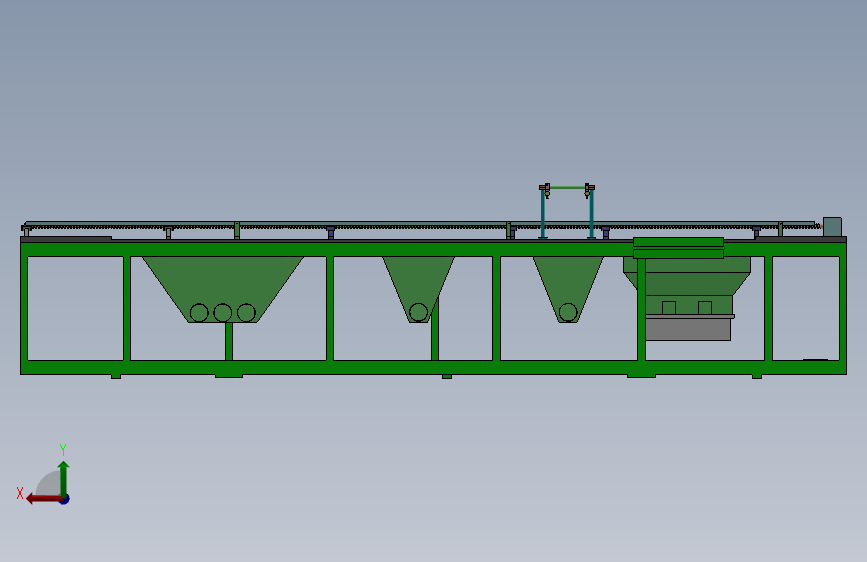This screenshot has width=867, height=562.
Task: Click the Y label of the triad
Action: pyautogui.click(x=63, y=449)
